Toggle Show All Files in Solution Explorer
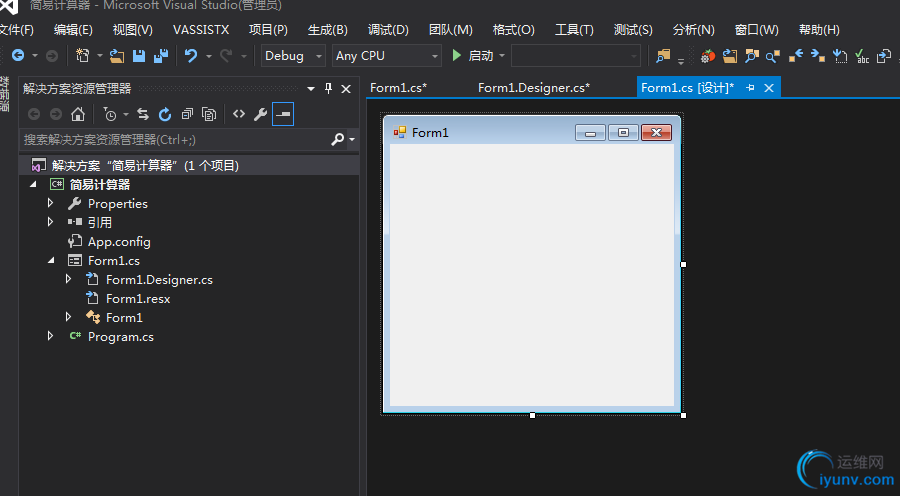Image resolution: width=900 pixels, height=496 pixels. coord(209,114)
